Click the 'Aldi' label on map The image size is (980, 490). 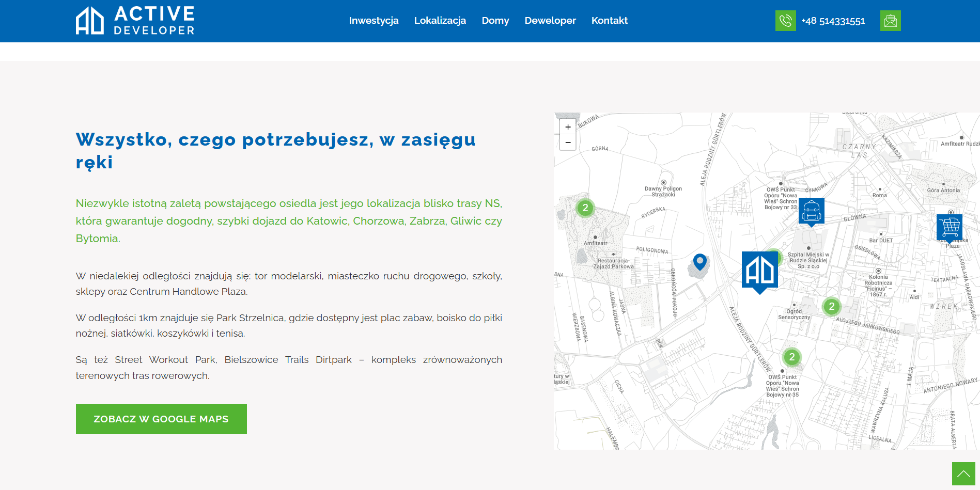914,297
